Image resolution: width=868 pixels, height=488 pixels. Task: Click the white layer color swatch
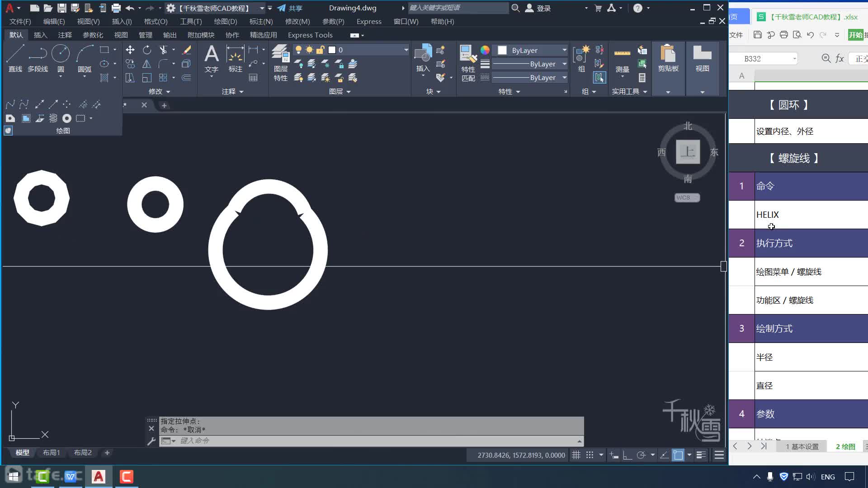(332, 50)
